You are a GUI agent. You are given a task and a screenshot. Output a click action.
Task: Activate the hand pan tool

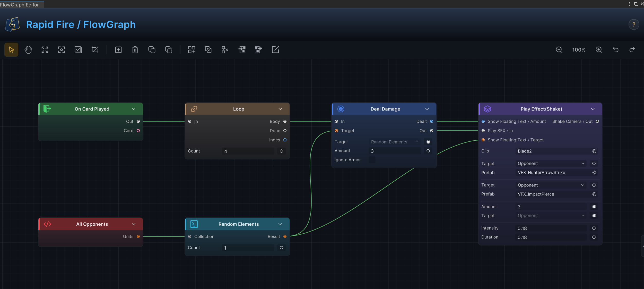pos(28,50)
